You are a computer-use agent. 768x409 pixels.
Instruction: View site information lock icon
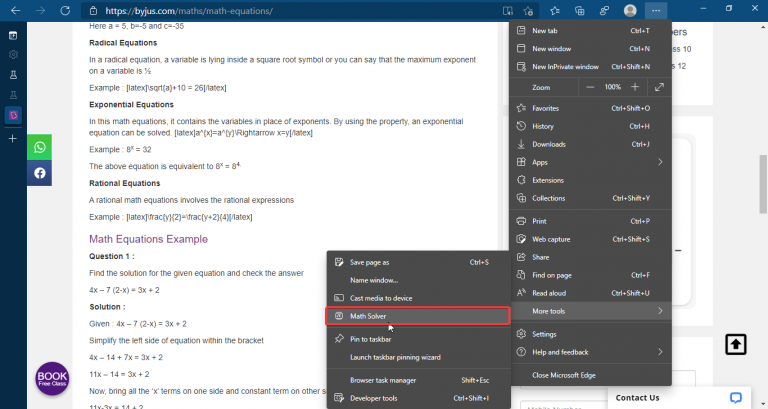[x=93, y=11]
